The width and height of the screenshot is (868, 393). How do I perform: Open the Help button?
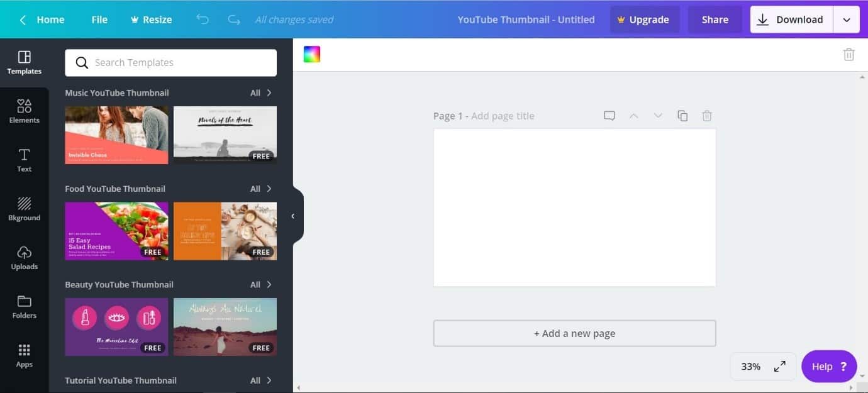pyautogui.click(x=829, y=366)
